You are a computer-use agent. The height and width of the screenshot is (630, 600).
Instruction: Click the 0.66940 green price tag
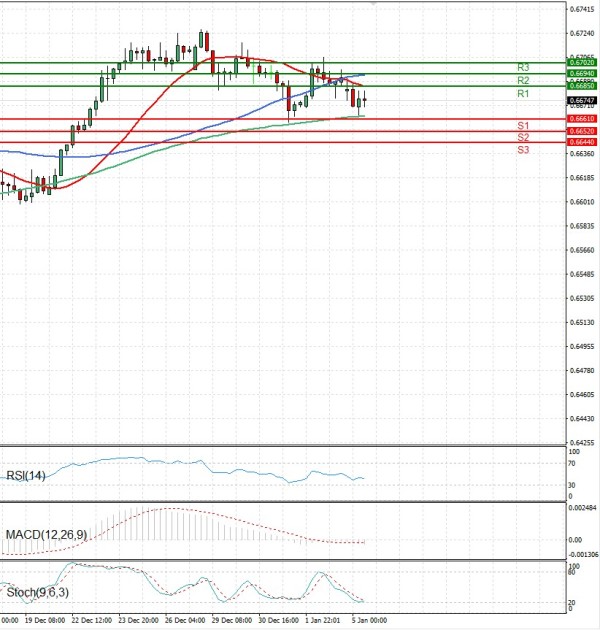tap(581, 74)
